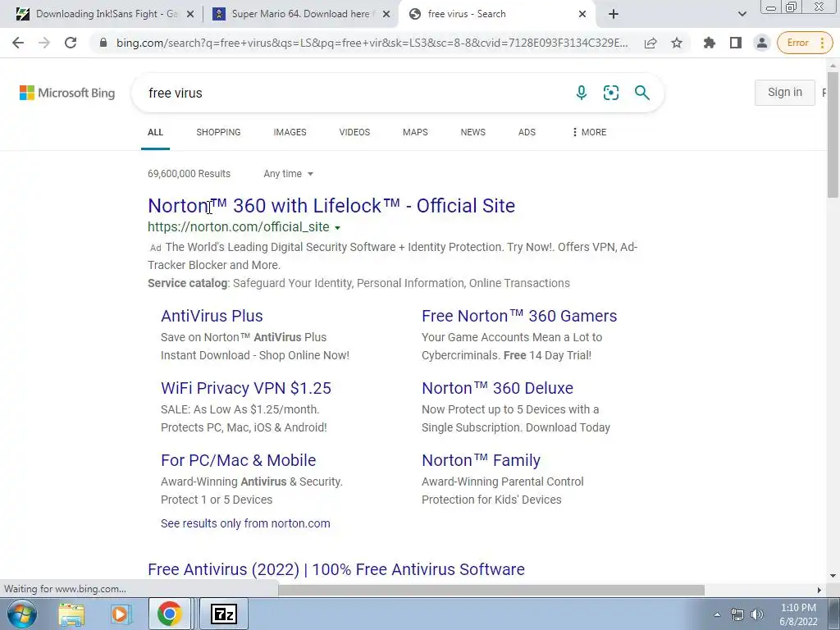Select the ALL results tab
Image resolution: width=840 pixels, height=630 pixels.
155,132
